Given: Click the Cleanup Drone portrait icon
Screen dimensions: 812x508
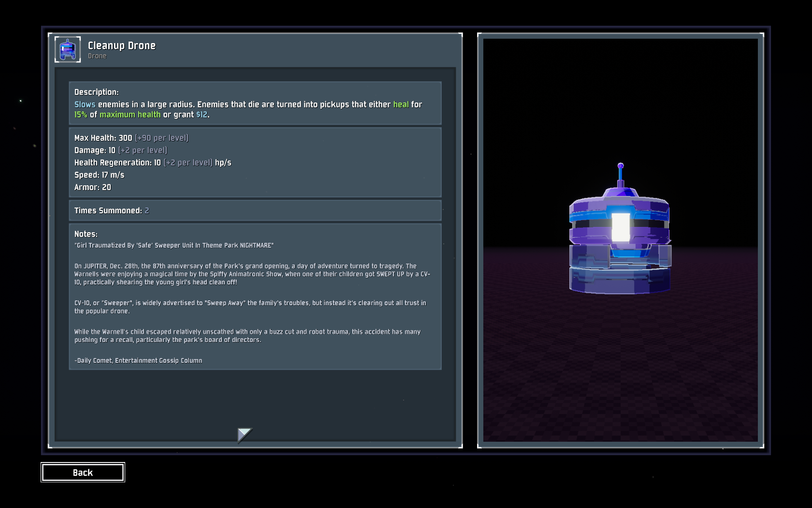Looking at the screenshot, I should tap(68, 49).
